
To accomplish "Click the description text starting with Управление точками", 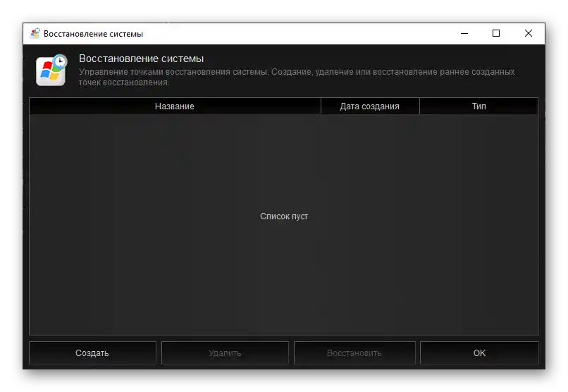I will (297, 77).
